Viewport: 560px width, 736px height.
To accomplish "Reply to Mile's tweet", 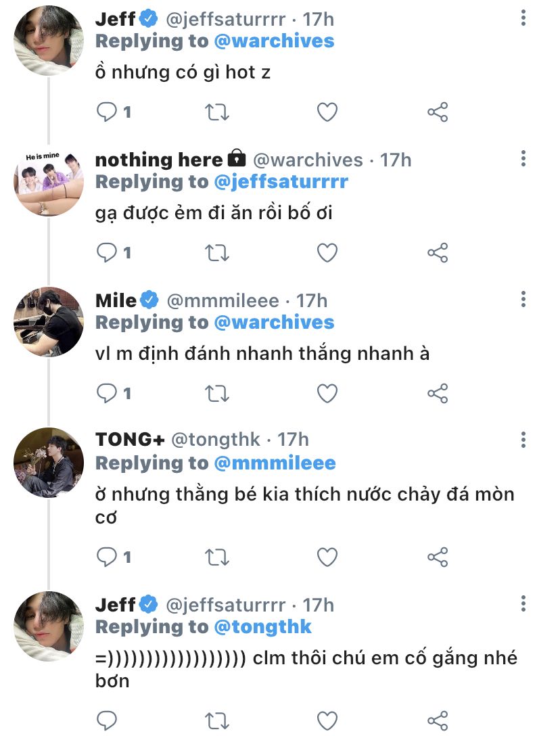I will pyautogui.click(x=107, y=392).
